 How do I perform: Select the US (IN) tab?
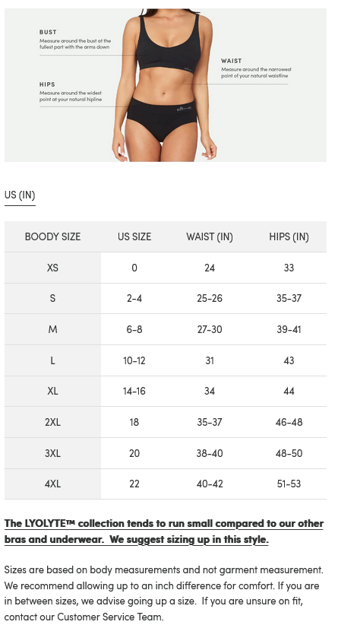[20, 195]
